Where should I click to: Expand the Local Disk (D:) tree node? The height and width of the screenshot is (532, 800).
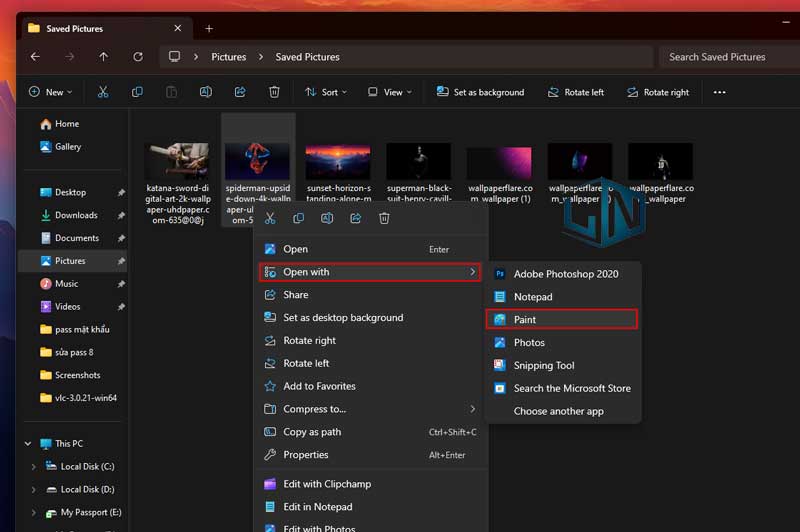34,489
